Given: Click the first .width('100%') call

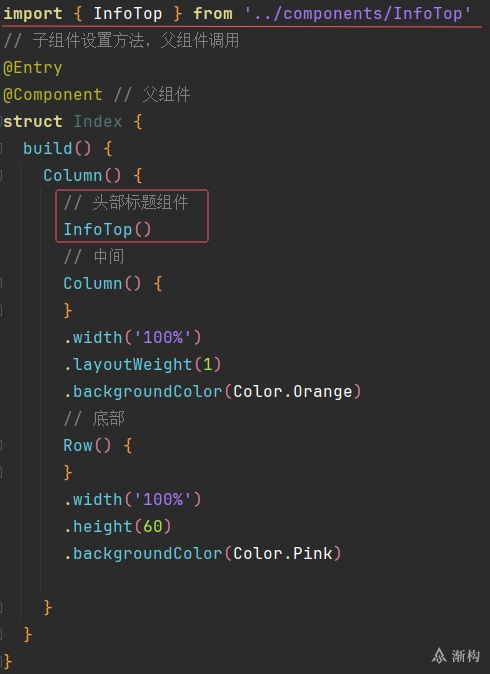Looking at the screenshot, I should (x=132, y=337).
